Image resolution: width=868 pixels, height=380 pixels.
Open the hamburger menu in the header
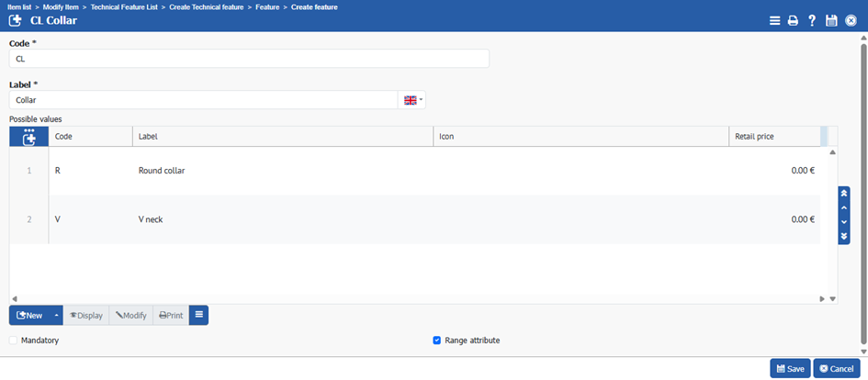(775, 20)
